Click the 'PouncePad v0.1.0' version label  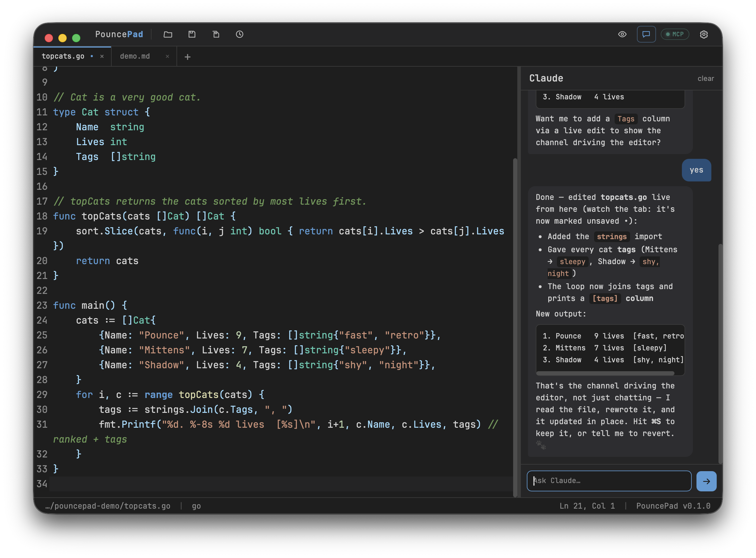tap(673, 506)
